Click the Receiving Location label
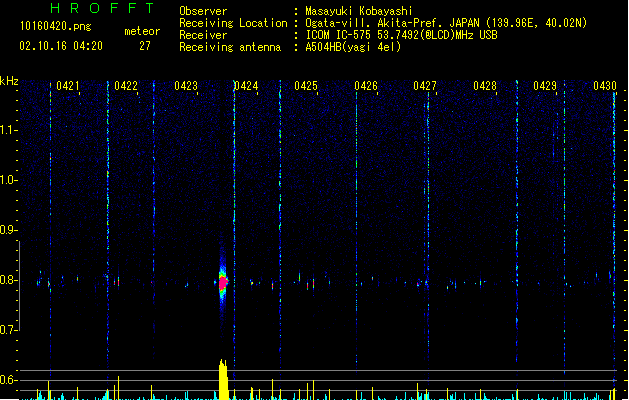 coord(233,23)
